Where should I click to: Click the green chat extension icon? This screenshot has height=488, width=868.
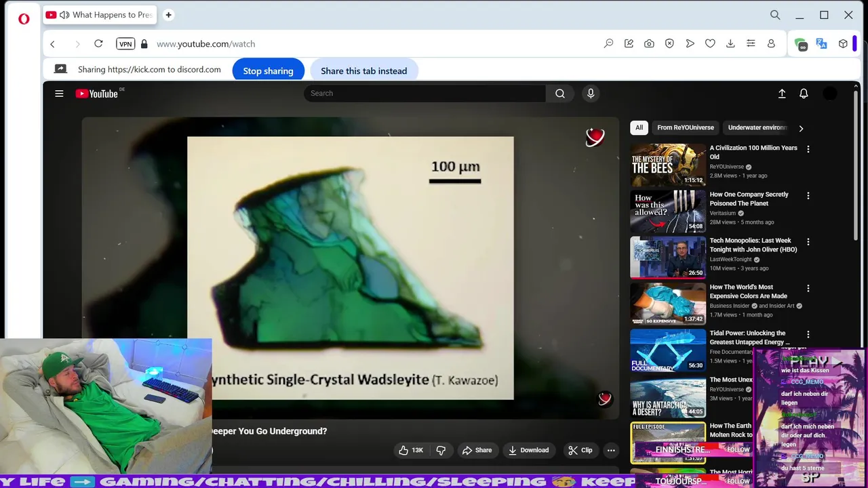point(801,44)
